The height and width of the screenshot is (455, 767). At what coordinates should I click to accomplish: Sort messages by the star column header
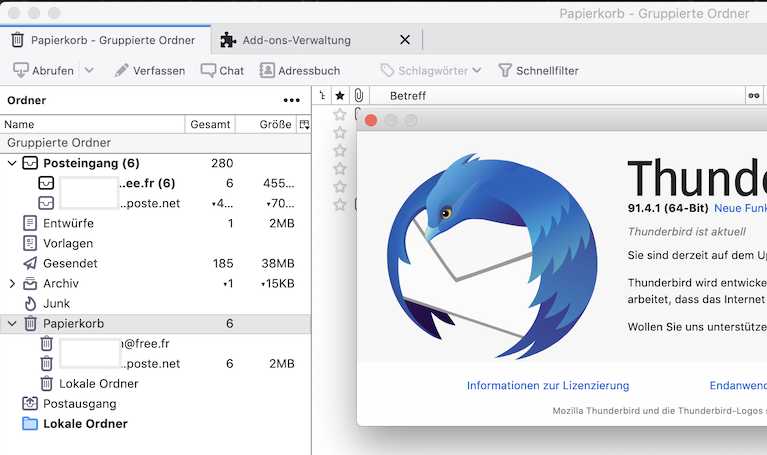(340, 96)
